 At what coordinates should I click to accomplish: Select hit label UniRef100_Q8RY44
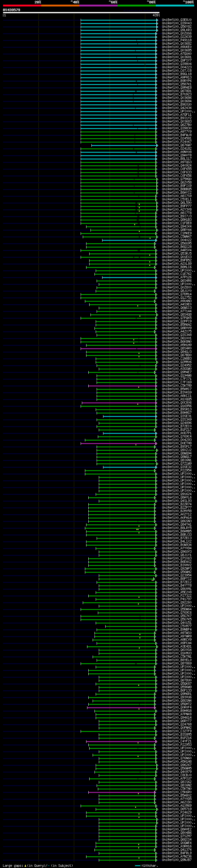(176, 230)
